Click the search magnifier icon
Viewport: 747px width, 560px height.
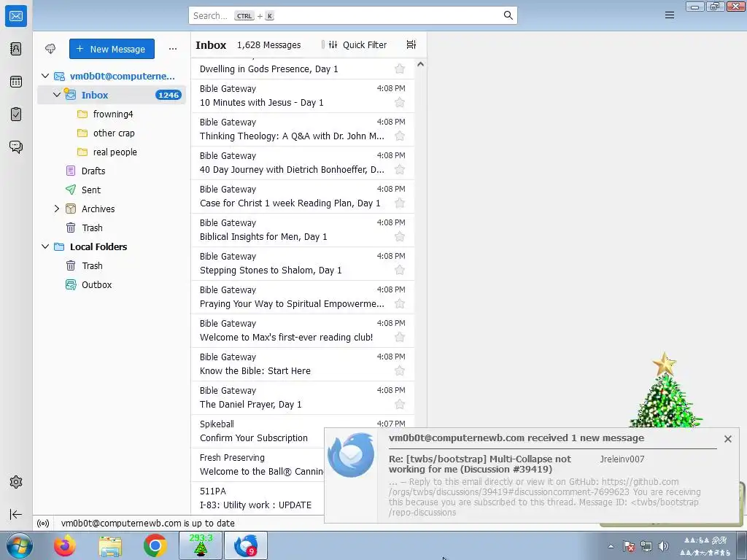[x=508, y=16]
